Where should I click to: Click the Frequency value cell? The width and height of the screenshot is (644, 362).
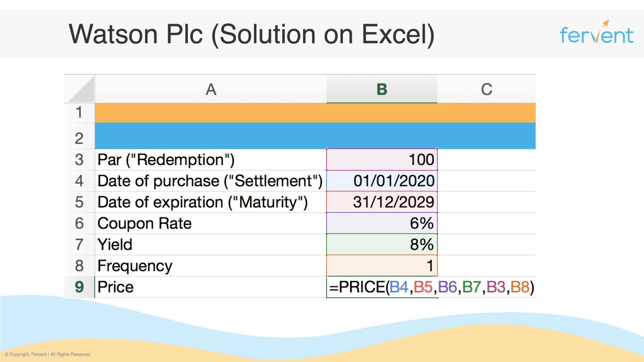(381, 266)
